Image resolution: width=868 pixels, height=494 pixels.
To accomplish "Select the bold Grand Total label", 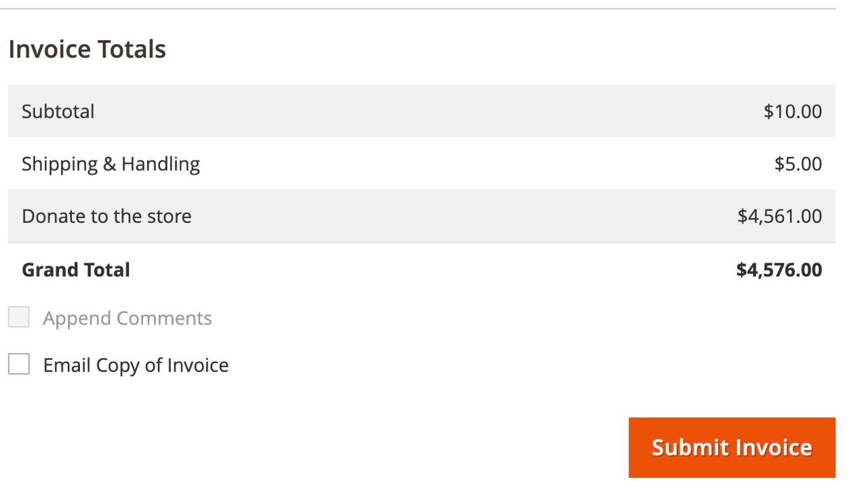I will coord(76,270).
